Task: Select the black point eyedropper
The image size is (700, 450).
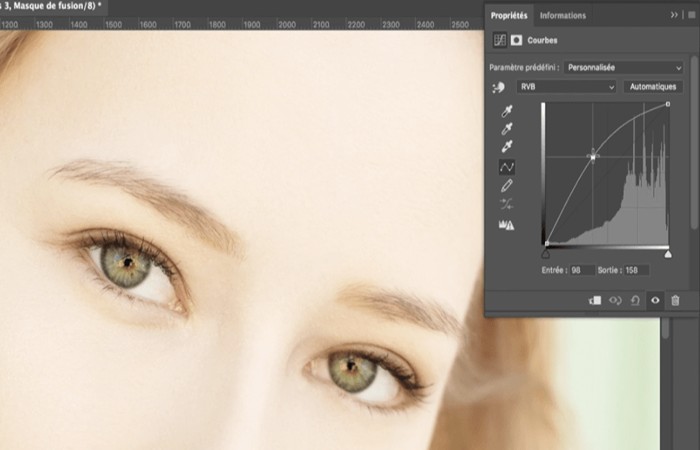Action: point(507,111)
